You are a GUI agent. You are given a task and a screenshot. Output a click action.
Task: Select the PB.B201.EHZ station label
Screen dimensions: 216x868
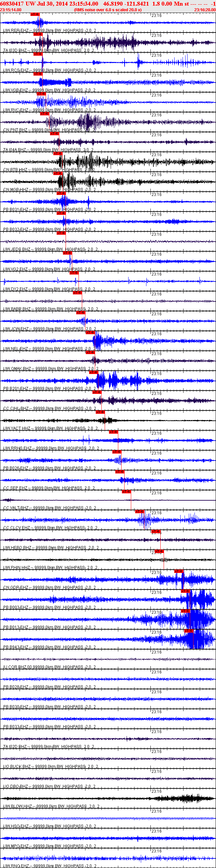pos(49,388)
